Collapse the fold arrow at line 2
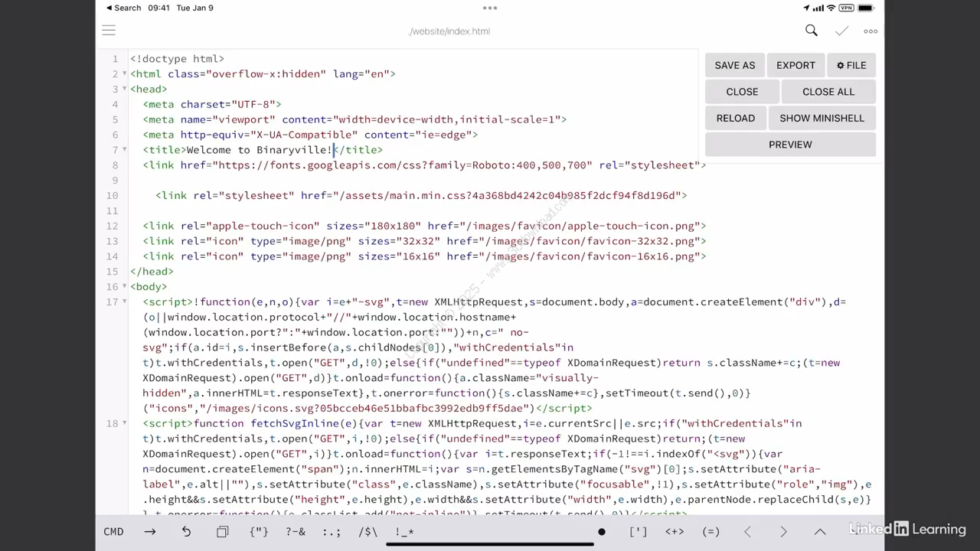Image resolution: width=980 pixels, height=551 pixels. pyautogui.click(x=125, y=73)
